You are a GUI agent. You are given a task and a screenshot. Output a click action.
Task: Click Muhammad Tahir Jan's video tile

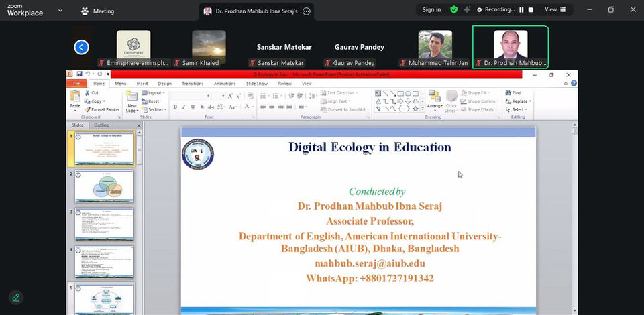point(435,47)
